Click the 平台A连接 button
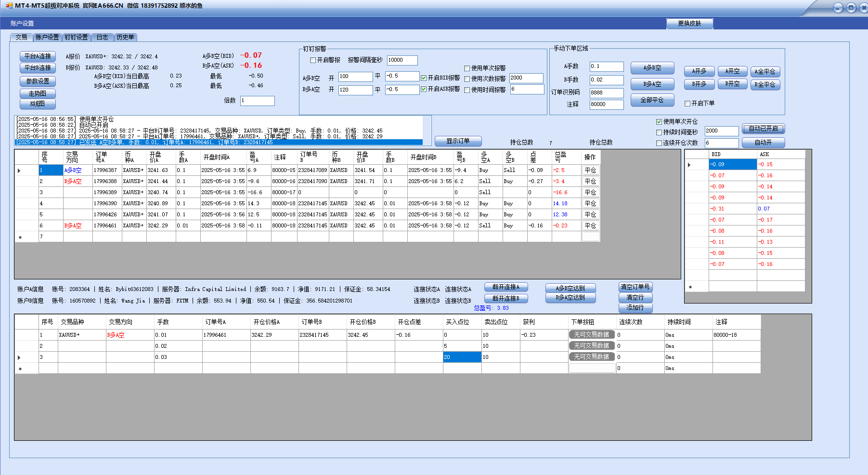The image size is (868, 475). [38, 56]
